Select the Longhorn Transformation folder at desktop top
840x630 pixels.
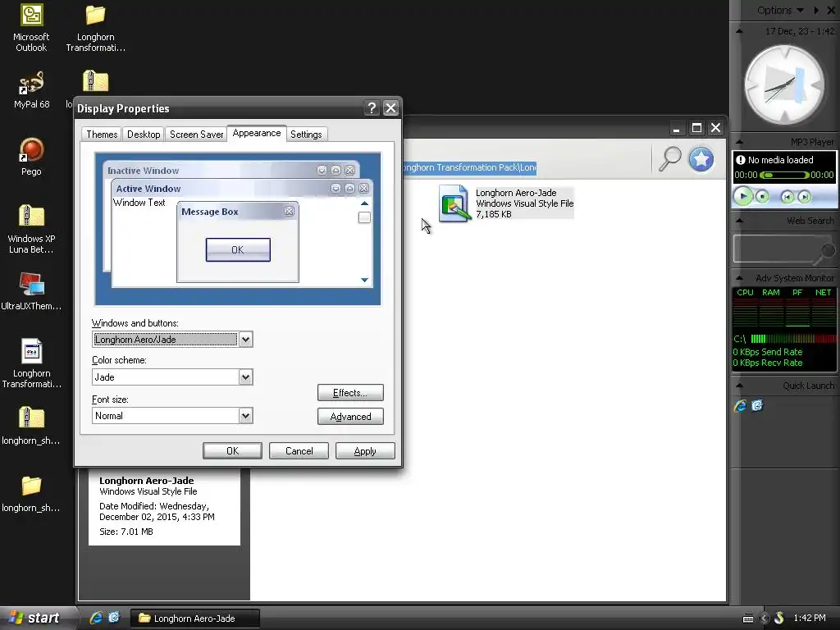point(95,28)
